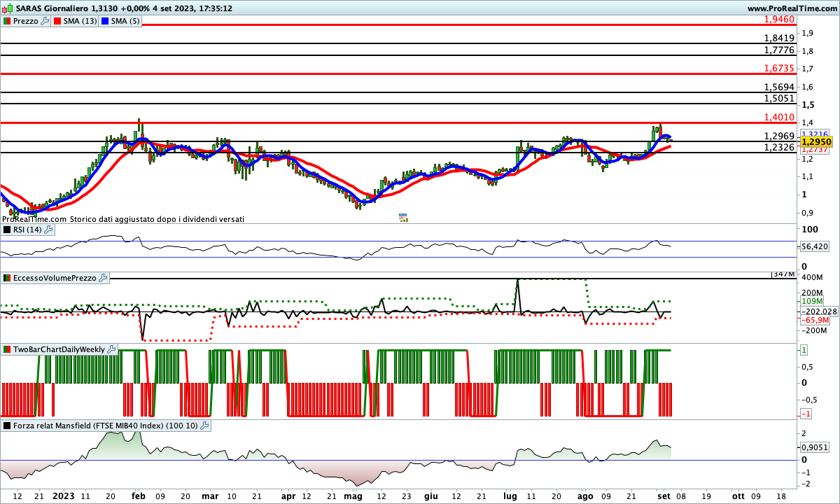Click the 1,5694 level label
Screen dimensions: 840x504
pos(779,87)
